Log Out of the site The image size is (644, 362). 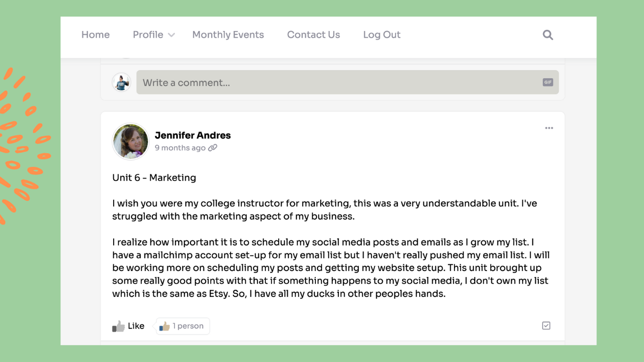click(x=381, y=35)
